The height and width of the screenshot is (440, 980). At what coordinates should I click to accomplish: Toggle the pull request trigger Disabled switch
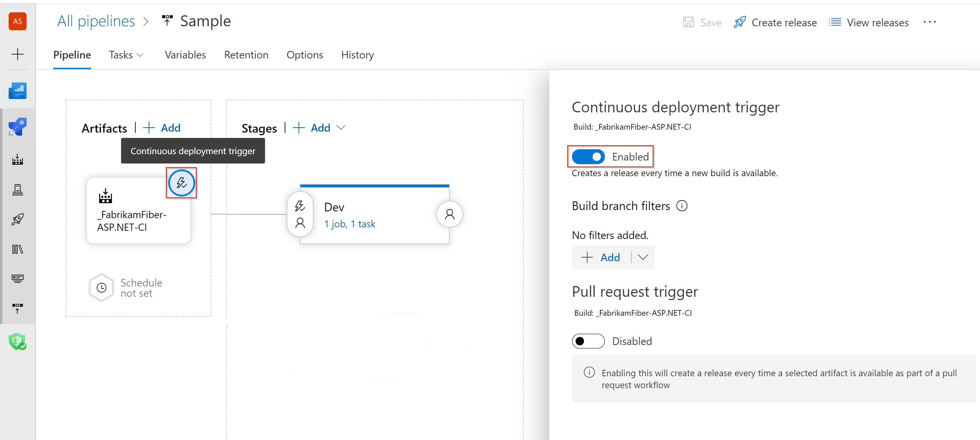(x=588, y=341)
